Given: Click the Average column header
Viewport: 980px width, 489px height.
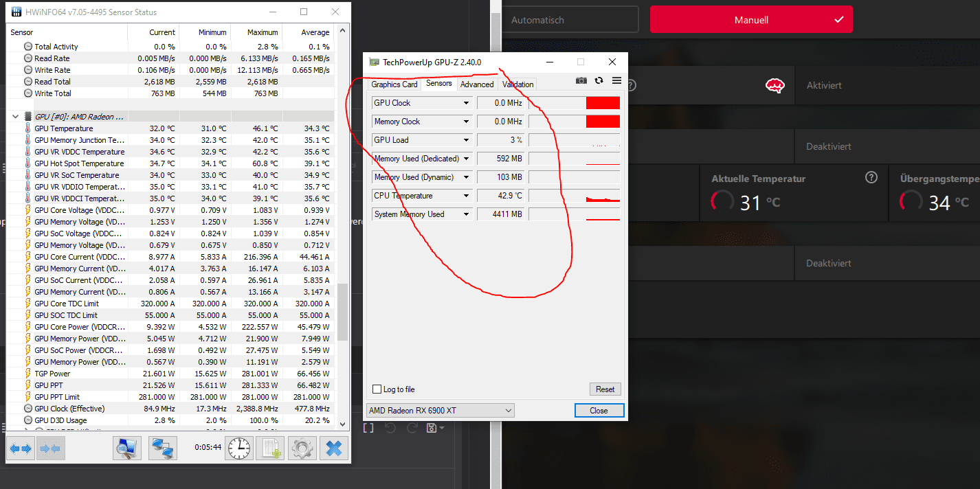Looking at the screenshot, I should (315, 32).
